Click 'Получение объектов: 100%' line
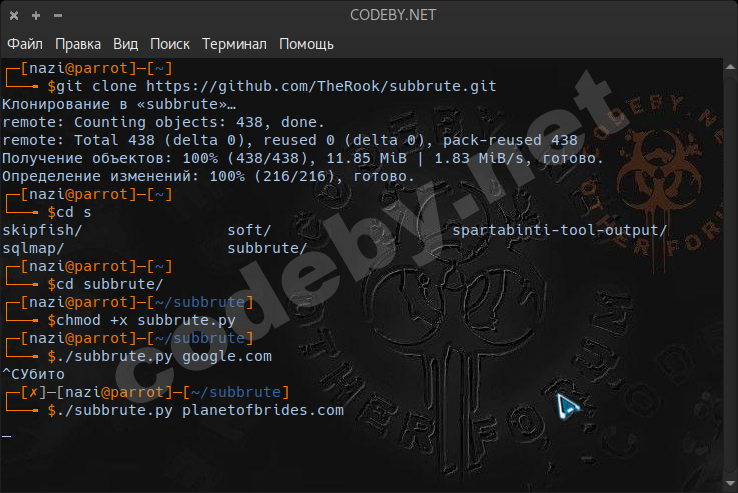Screen dimensions: 738x493 (x=303, y=158)
